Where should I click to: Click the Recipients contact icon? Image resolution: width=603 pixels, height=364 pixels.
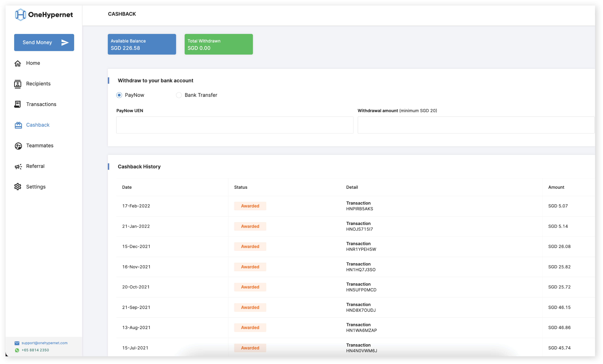(x=18, y=84)
